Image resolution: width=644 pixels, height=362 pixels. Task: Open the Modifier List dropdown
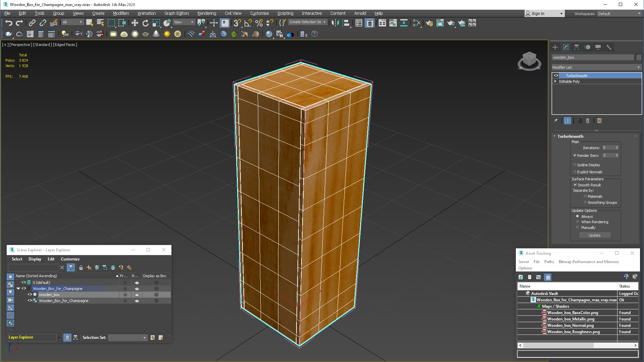[x=596, y=67]
